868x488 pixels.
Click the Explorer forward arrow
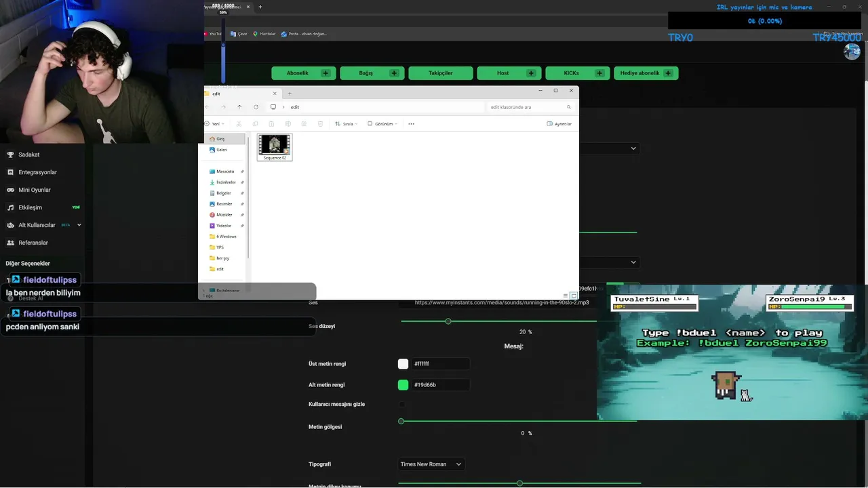(223, 107)
